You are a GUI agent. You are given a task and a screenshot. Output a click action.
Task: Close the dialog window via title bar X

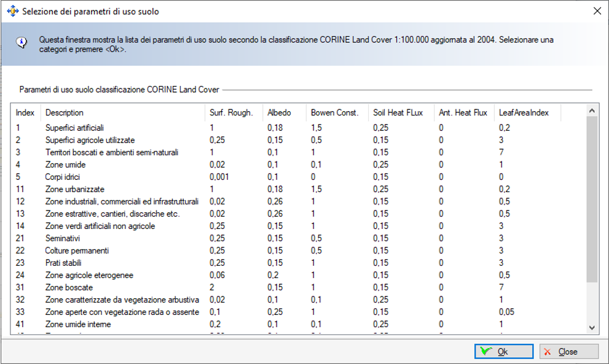pos(596,11)
